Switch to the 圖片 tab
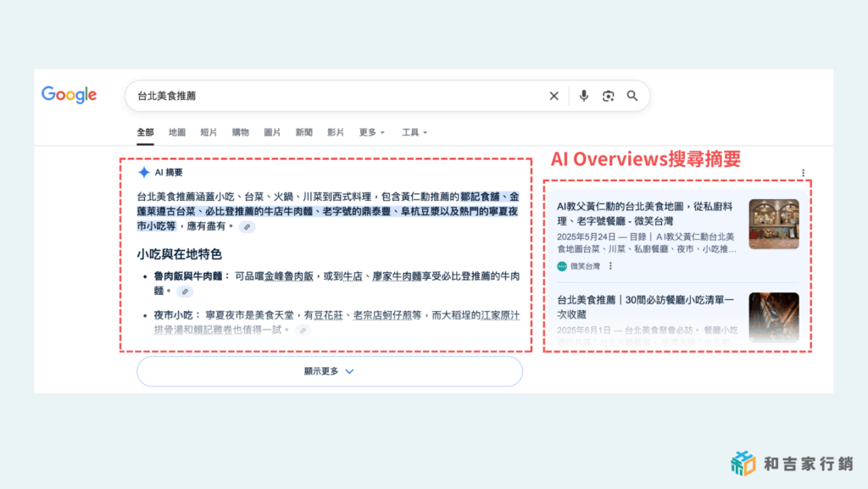Image resolution: width=868 pixels, height=489 pixels. pos(272,132)
